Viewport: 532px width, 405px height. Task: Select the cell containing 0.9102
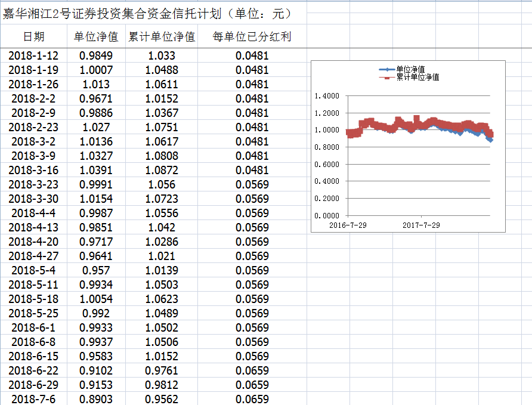[x=96, y=370]
